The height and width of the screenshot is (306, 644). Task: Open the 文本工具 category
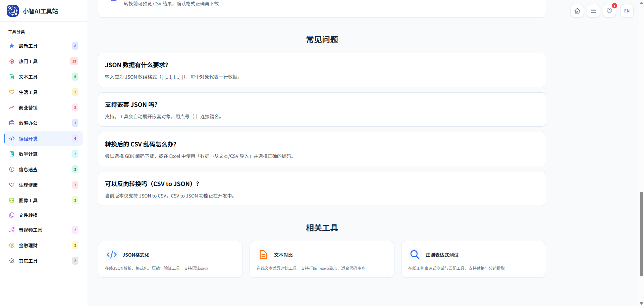click(x=43, y=77)
